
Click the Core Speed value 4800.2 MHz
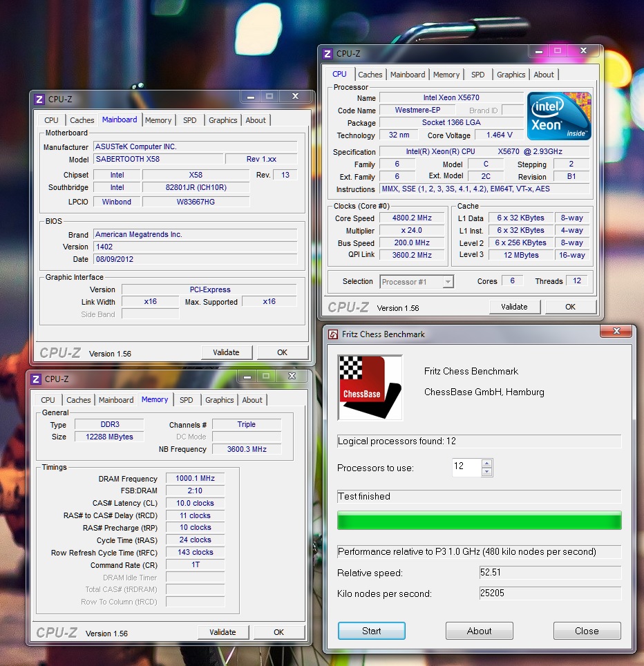pos(412,218)
